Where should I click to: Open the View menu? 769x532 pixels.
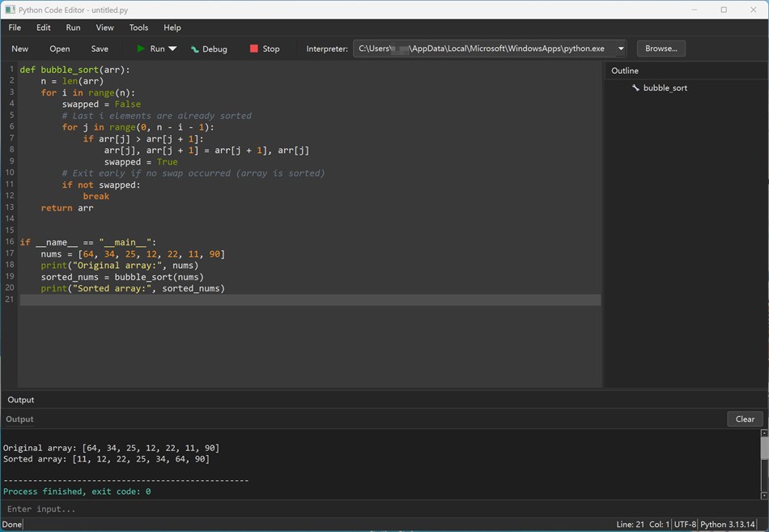click(104, 28)
